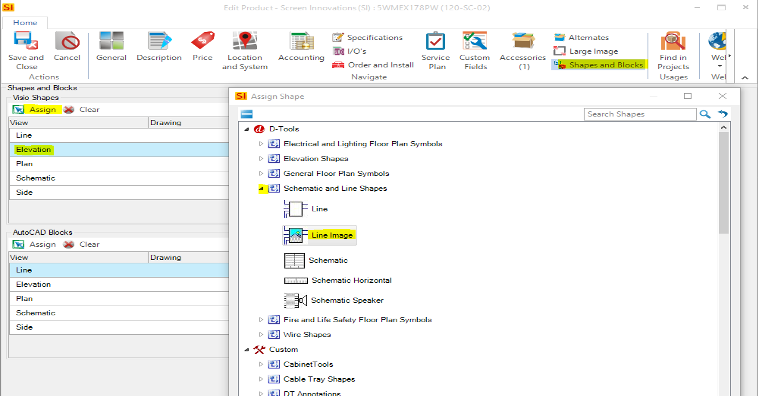This screenshot has width=758, height=396.
Task: Expand the CabinetTools node
Action: (261, 364)
